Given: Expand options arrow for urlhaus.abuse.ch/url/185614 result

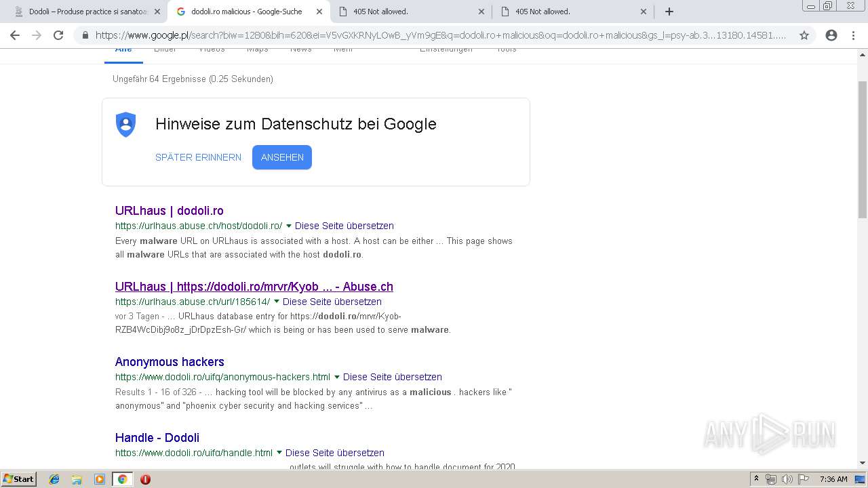Looking at the screenshot, I should pos(277,302).
